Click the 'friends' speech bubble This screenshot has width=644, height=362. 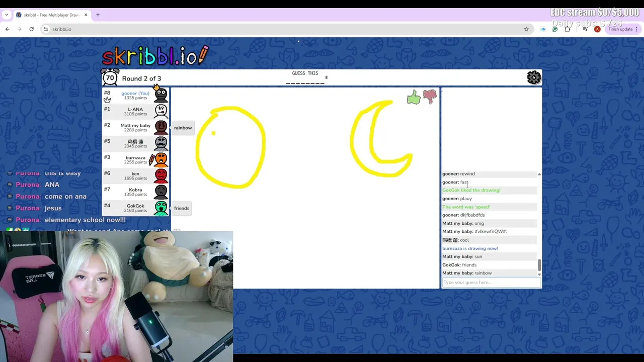182,208
